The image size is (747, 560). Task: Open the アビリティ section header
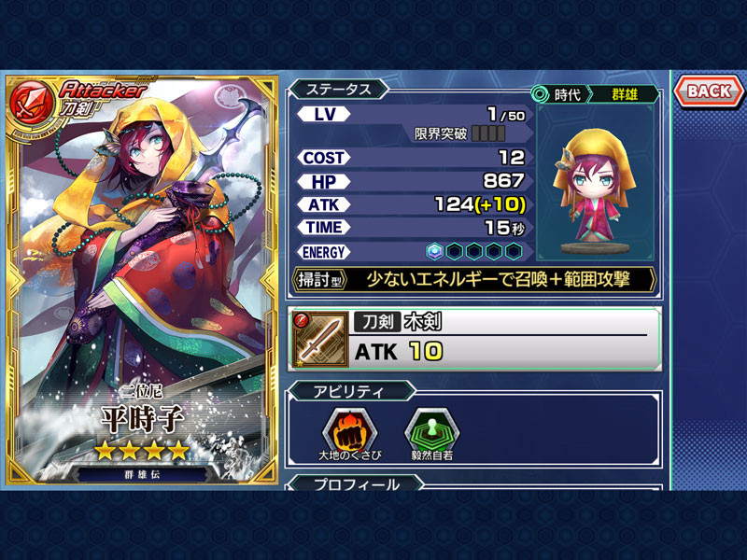[x=351, y=391]
